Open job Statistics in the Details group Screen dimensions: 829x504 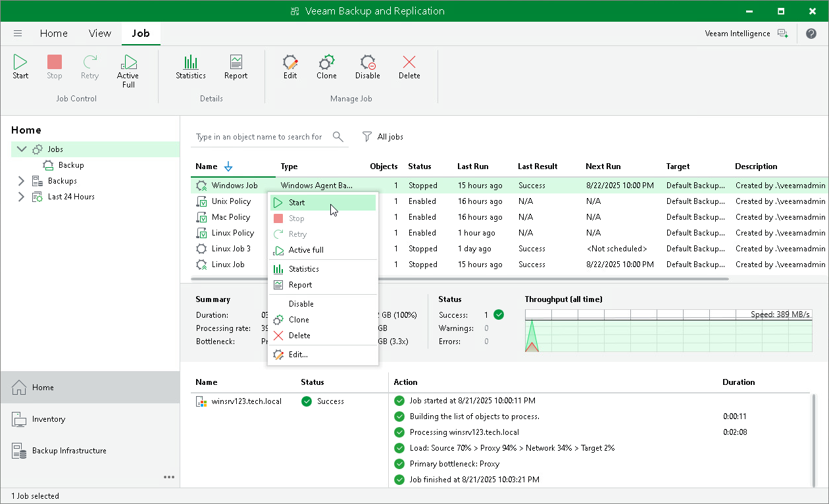(190, 69)
